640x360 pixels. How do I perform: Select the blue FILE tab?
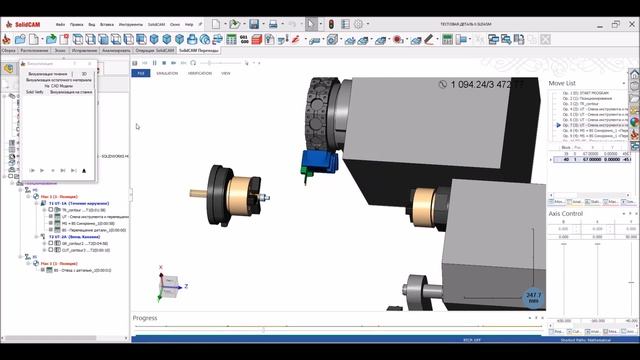(141, 73)
